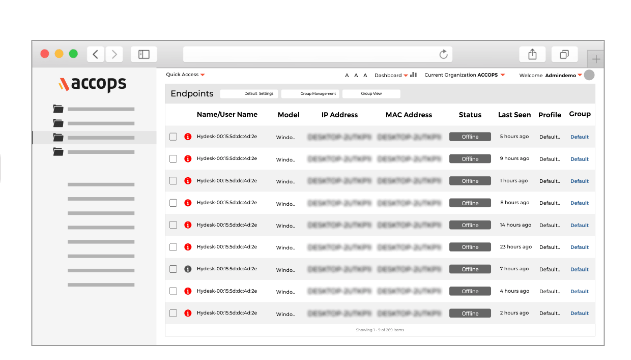Click the red alert icon in the first endpoint row
The width and height of the screenshot is (631, 360).
tap(188, 137)
